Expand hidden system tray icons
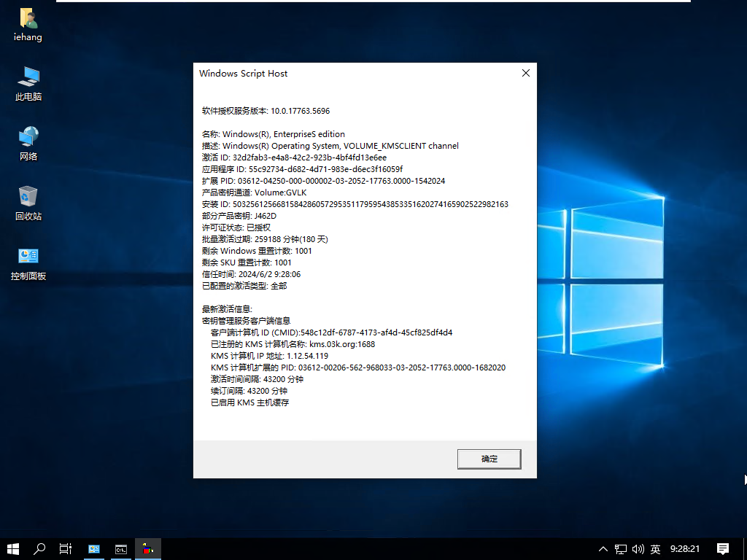The width and height of the screenshot is (747, 560). coord(603,548)
